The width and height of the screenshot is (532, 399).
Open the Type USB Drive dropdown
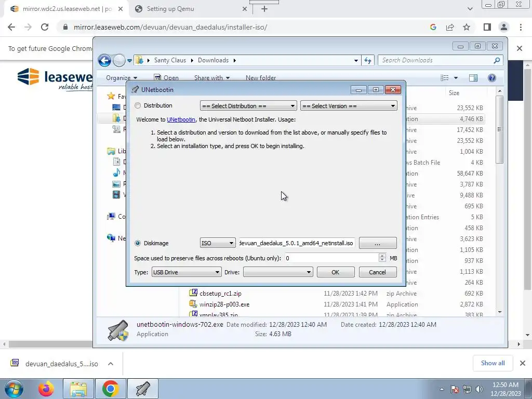pyautogui.click(x=187, y=272)
